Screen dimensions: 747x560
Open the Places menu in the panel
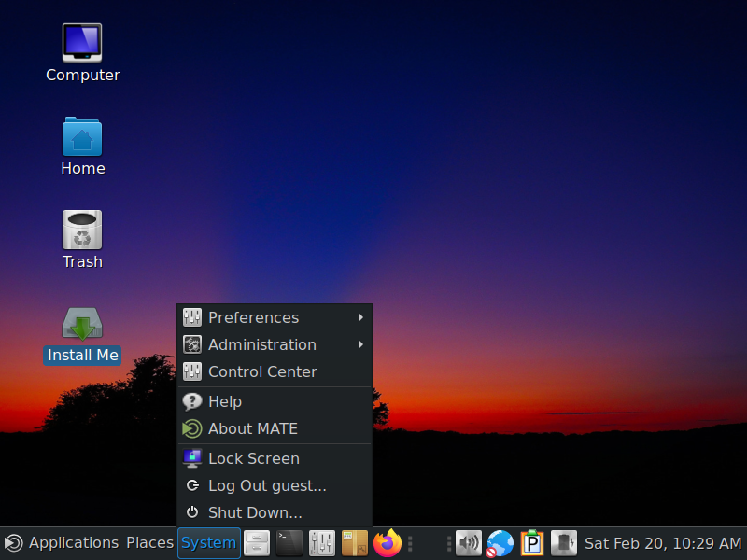149,543
